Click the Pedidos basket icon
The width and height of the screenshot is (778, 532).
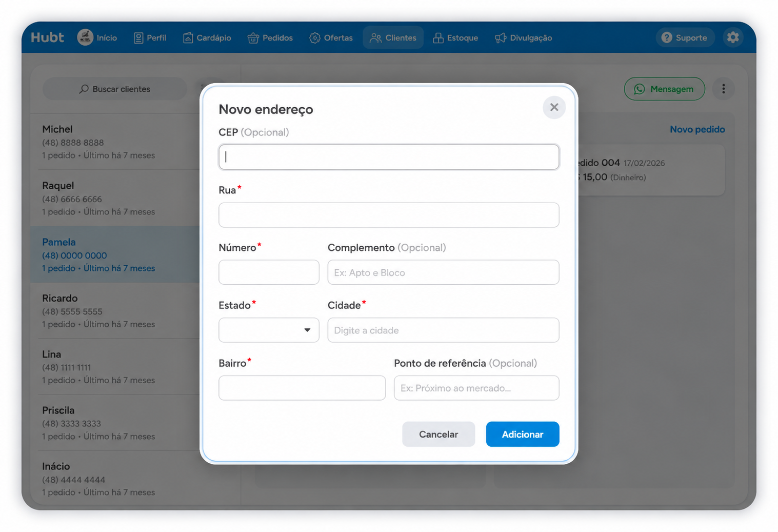coord(253,38)
